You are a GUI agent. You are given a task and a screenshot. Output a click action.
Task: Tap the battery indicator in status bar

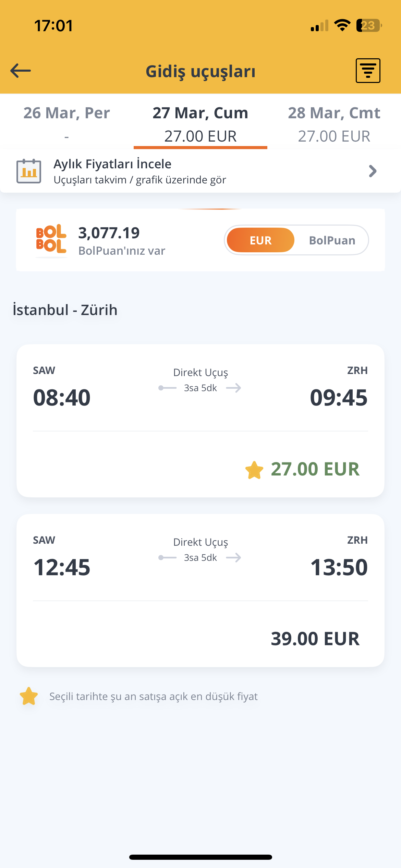pos(369,25)
